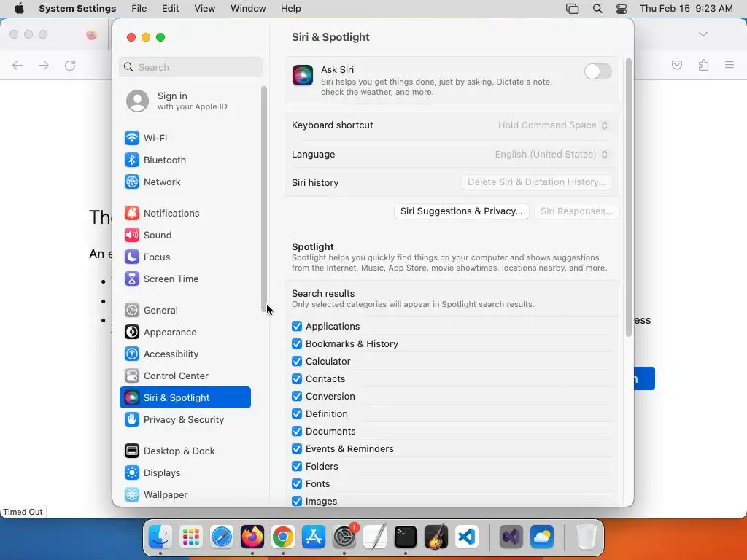Uncheck Documents search result category
This screenshot has width=747, height=560.
(297, 432)
